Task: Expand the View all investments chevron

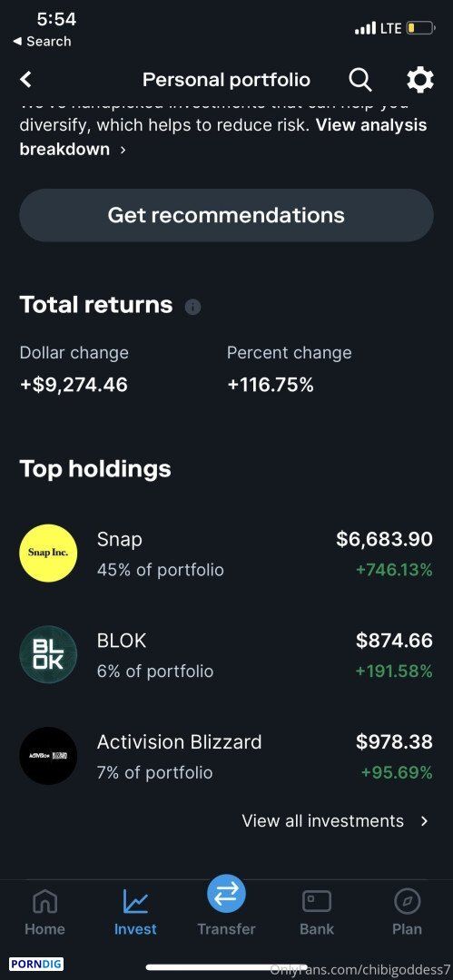Action: click(x=424, y=820)
